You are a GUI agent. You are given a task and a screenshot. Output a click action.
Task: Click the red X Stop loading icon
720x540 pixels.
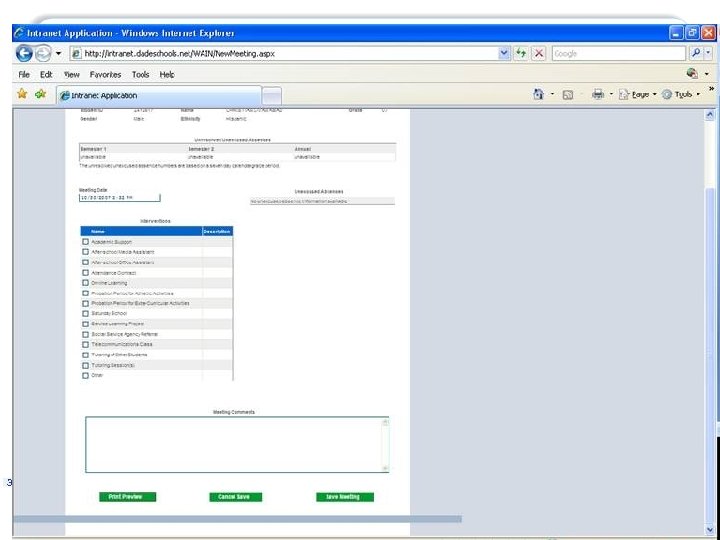[539, 53]
